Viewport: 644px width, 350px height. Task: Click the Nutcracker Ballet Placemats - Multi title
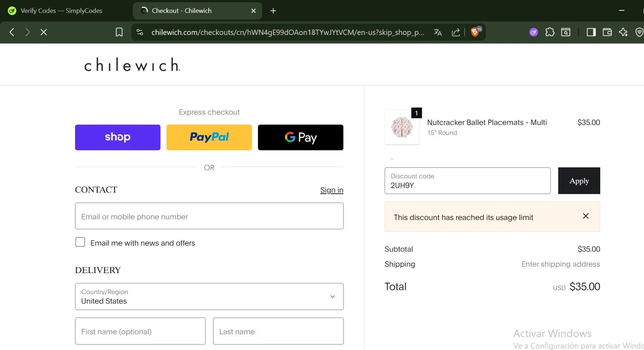click(x=487, y=122)
